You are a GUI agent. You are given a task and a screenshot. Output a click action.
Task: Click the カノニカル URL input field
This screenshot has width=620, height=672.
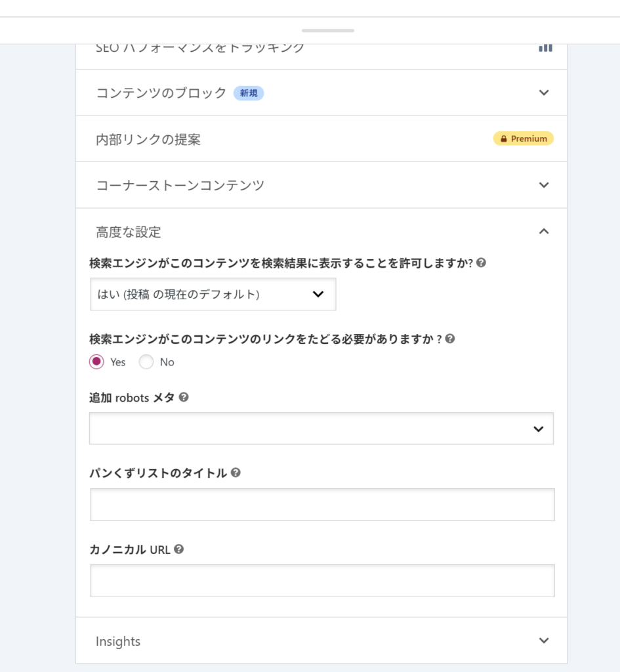pyautogui.click(x=322, y=581)
